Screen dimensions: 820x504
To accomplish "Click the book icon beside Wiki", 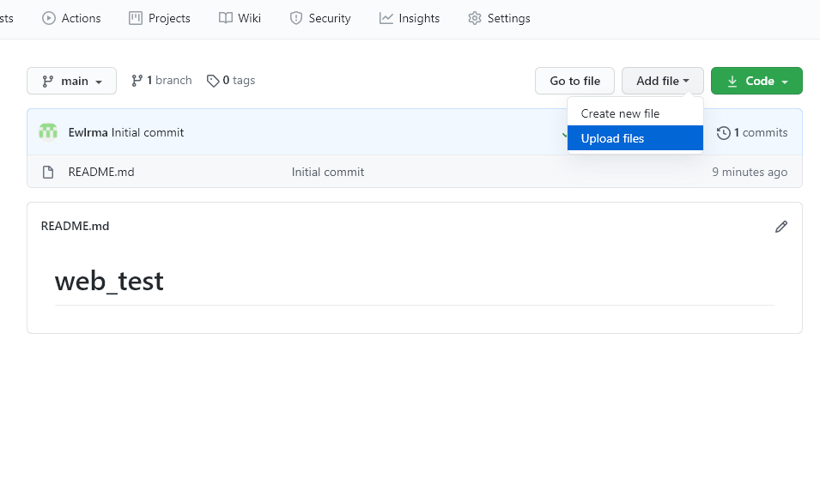I will point(226,18).
